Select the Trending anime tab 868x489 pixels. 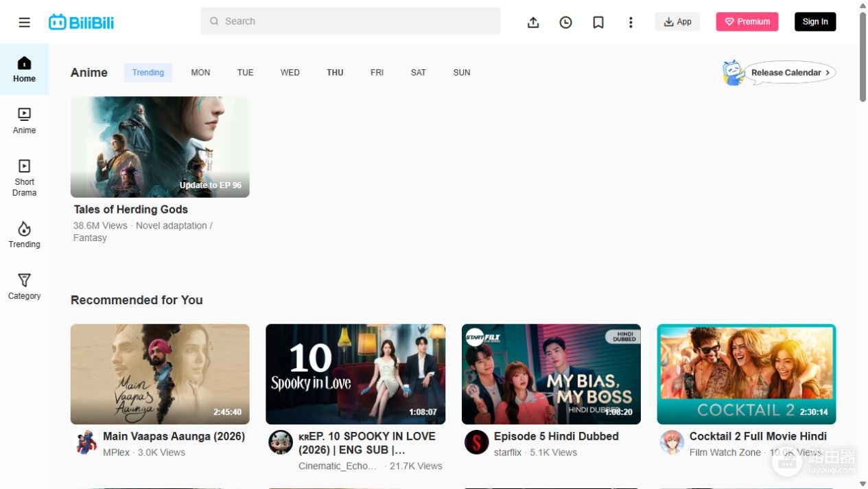(x=148, y=72)
